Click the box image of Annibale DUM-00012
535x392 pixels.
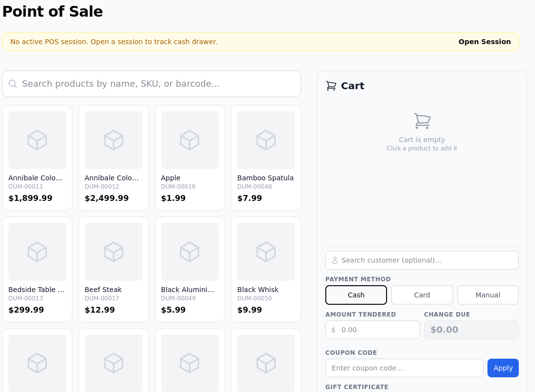[x=114, y=140]
